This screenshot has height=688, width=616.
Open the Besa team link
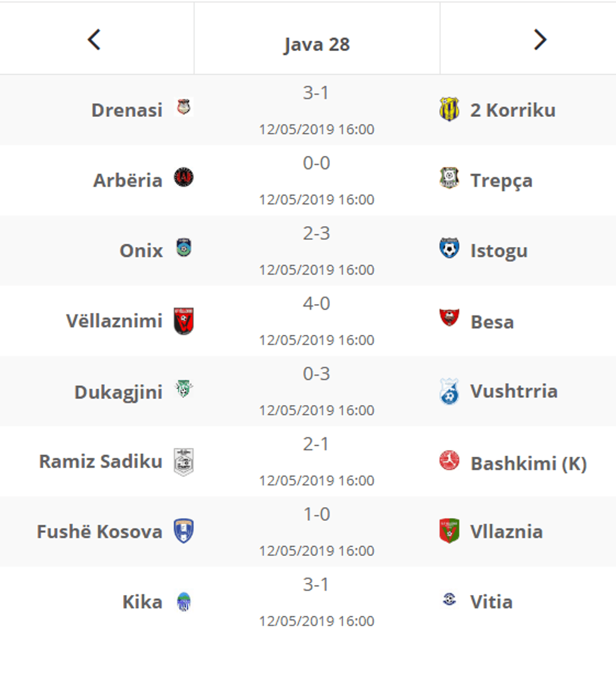coord(492,322)
